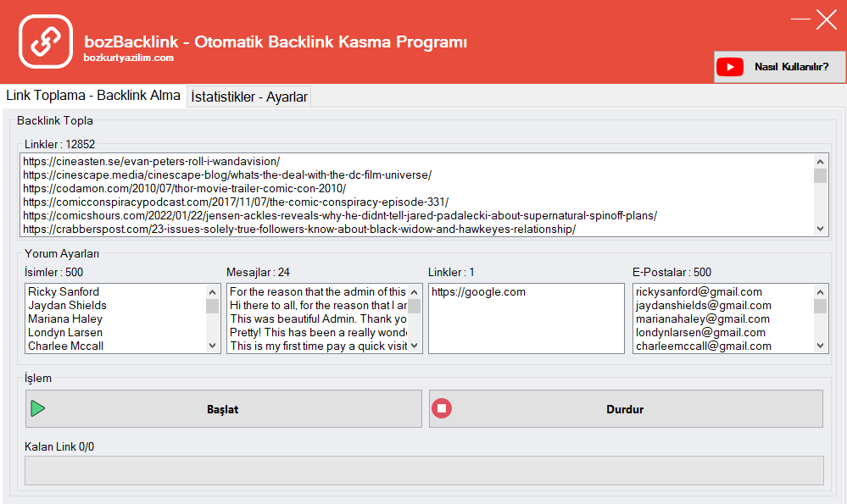
Task: Click the E-Postalar list scrollbar thumb
Action: [820, 306]
